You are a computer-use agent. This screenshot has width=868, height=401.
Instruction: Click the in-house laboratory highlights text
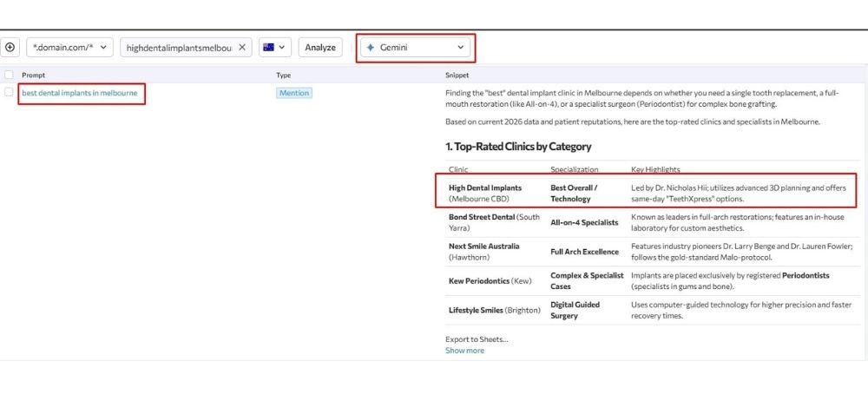click(x=737, y=222)
